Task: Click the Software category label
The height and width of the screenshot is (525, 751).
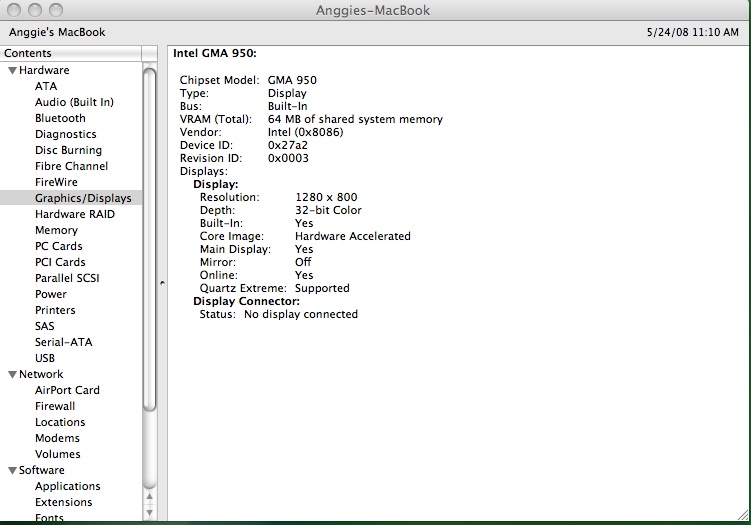Action: coord(42,470)
